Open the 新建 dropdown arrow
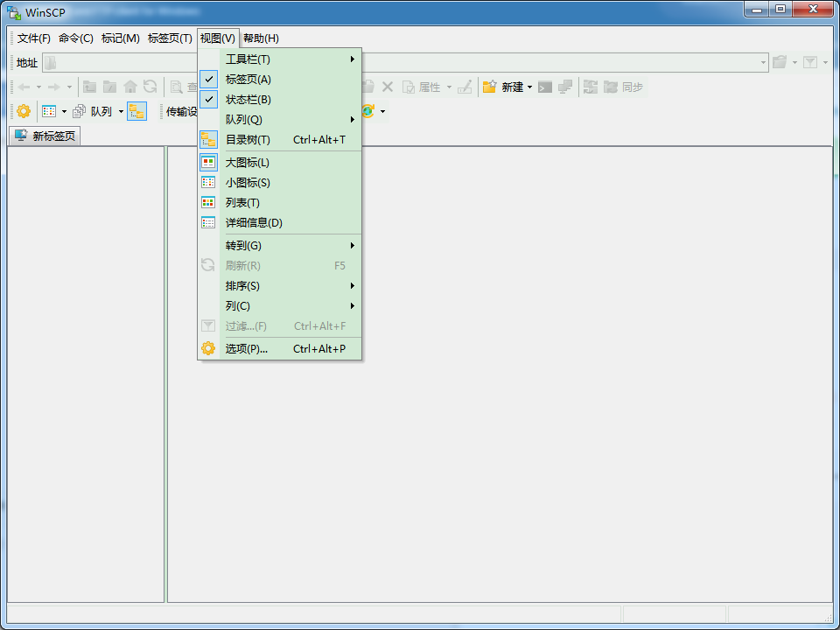This screenshot has width=840, height=630. pyautogui.click(x=528, y=87)
